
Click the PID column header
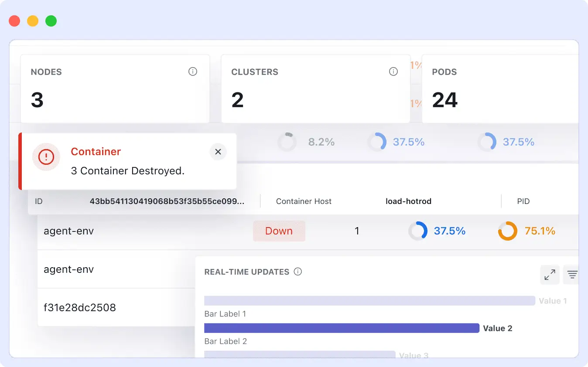523,201
